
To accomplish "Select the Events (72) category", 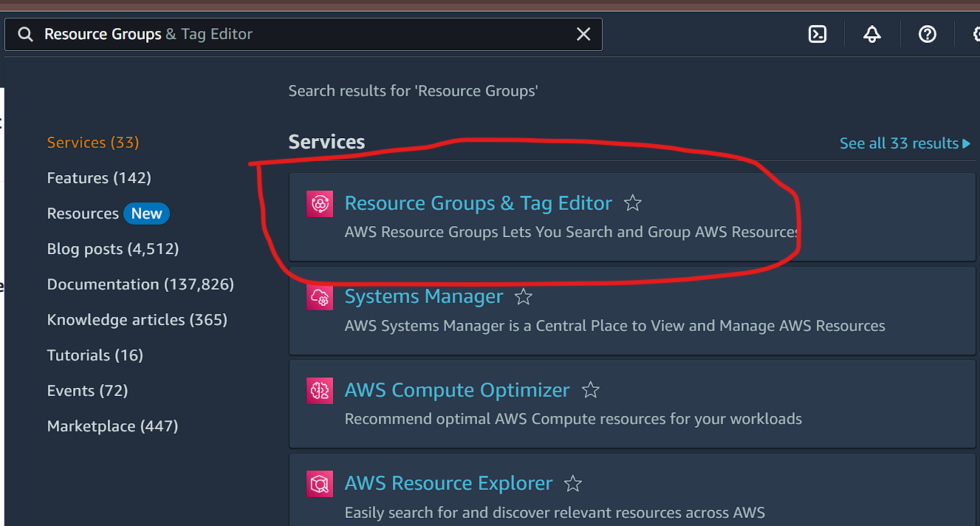I will click(87, 391).
